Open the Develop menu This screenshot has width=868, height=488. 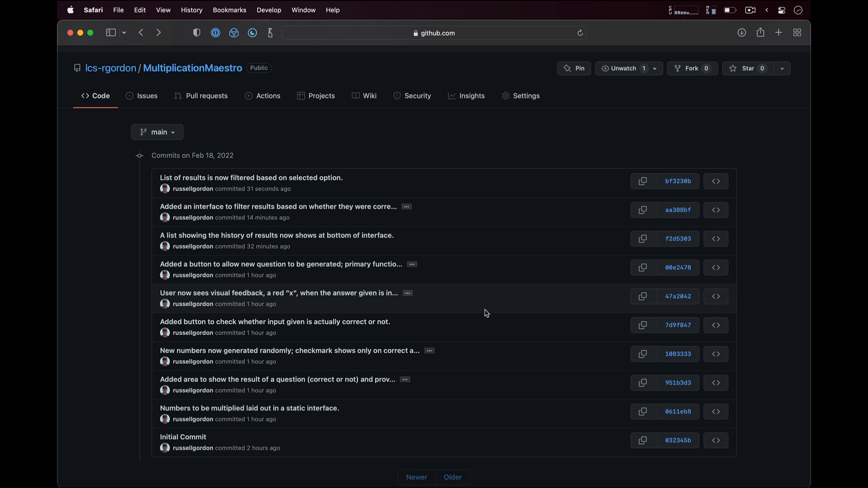[x=269, y=10]
